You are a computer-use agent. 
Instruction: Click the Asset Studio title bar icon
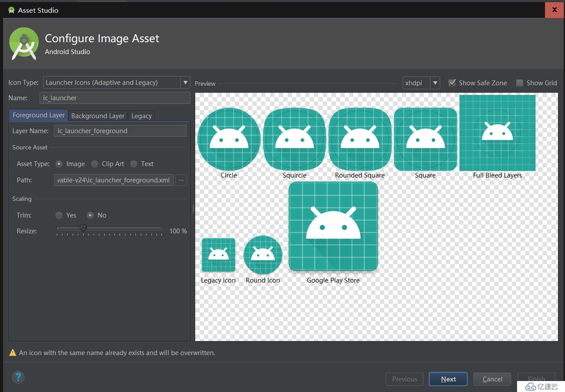[11, 10]
